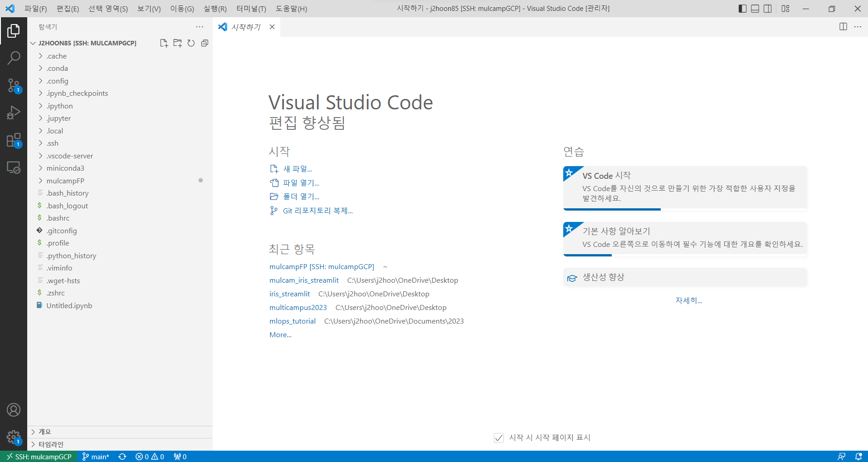Open the feedback icon in status bar
The image size is (868, 462).
click(841, 457)
